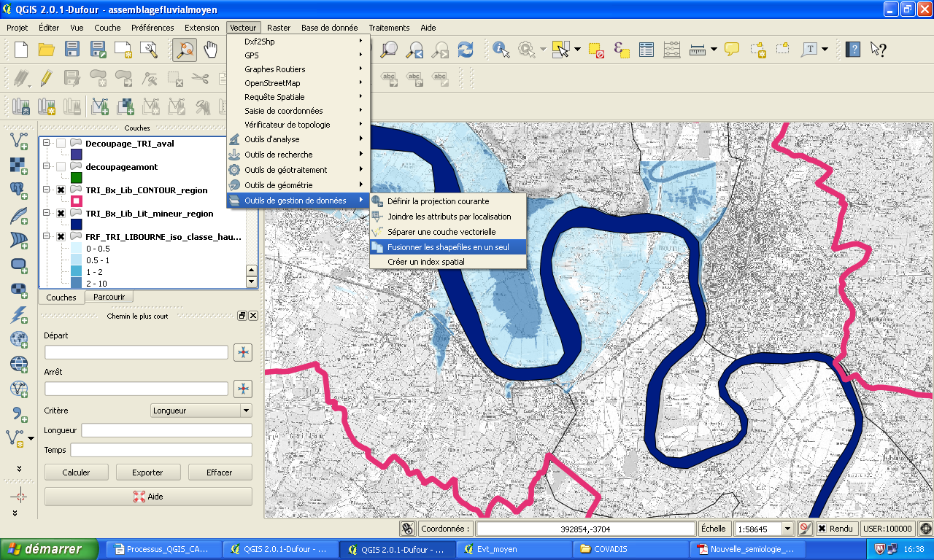The image size is (934, 560).
Task: Create a new QGIS project
Action: pyautogui.click(x=21, y=50)
